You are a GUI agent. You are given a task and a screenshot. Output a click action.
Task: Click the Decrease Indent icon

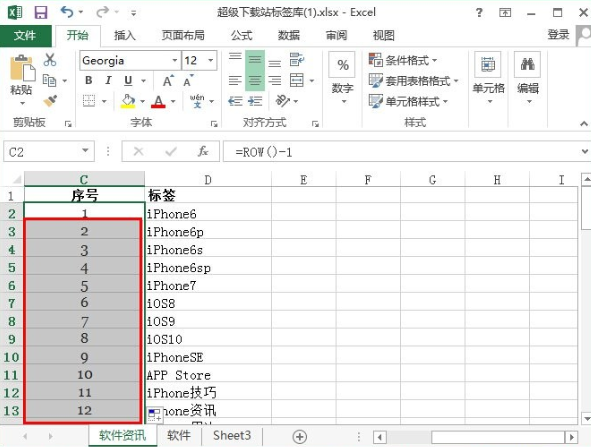[x=235, y=101]
